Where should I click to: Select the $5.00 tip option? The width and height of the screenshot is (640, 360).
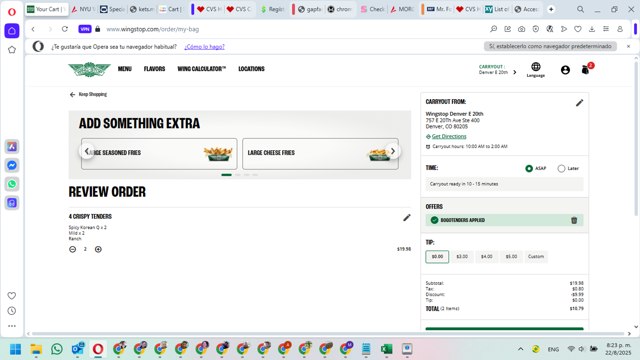coord(511,257)
